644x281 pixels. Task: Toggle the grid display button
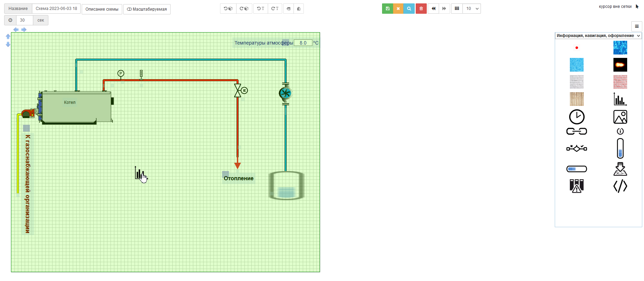457,9
